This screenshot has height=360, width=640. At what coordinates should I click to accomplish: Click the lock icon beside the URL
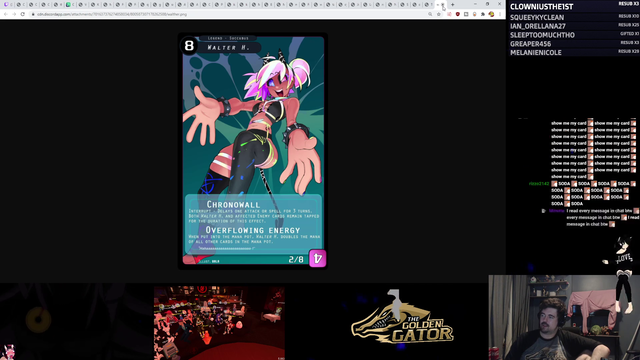coord(33,14)
